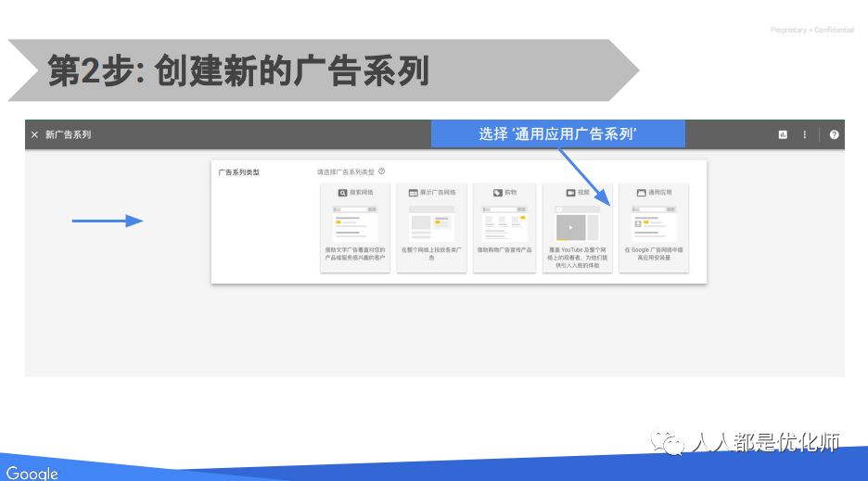Click the display network preview image
Viewport: 868px width, 481px height.
point(431,223)
